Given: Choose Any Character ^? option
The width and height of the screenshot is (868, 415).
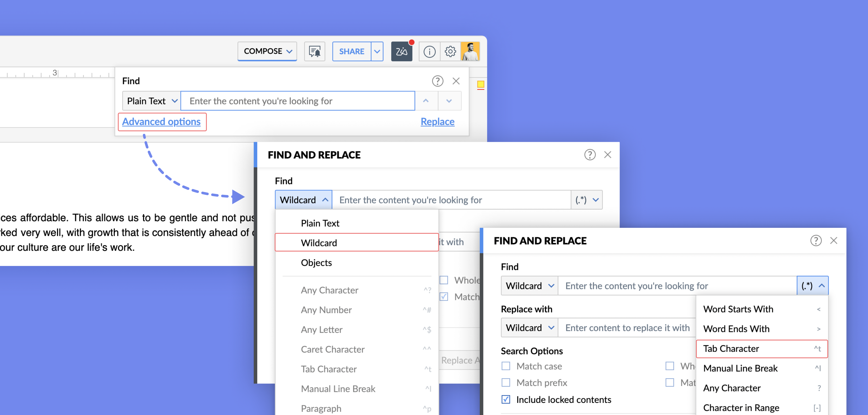Looking at the screenshot, I should pyautogui.click(x=357, y=290).
